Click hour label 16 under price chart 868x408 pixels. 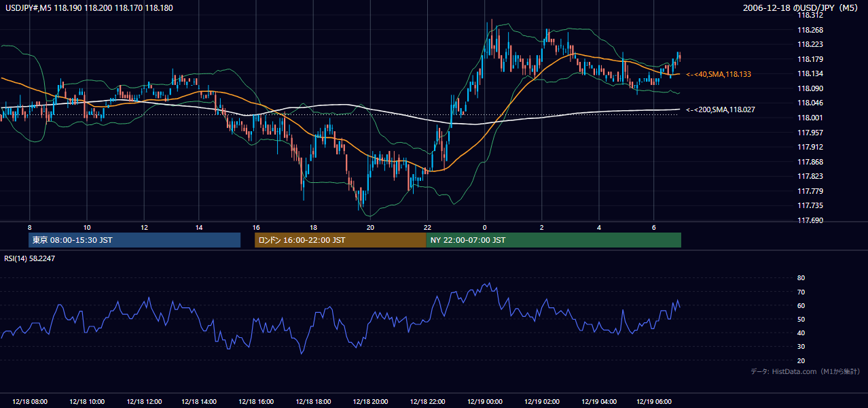click(257, 227)
